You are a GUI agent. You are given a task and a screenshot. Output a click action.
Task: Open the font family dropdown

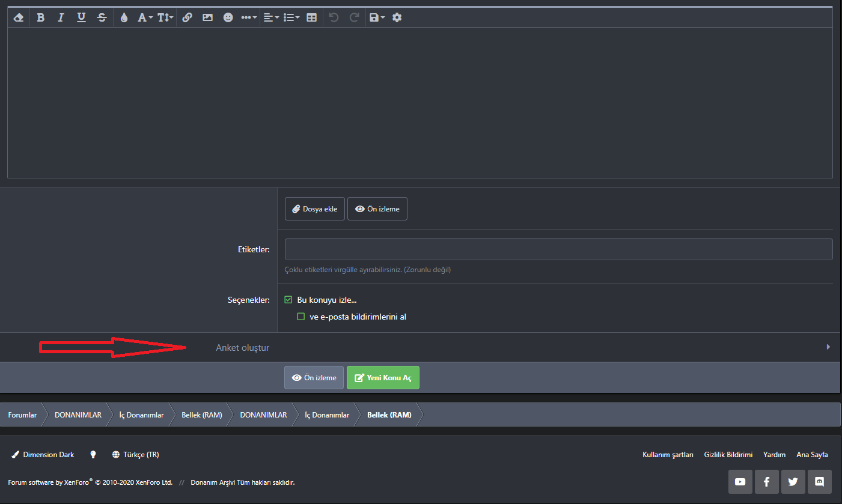tap(145, 17)
